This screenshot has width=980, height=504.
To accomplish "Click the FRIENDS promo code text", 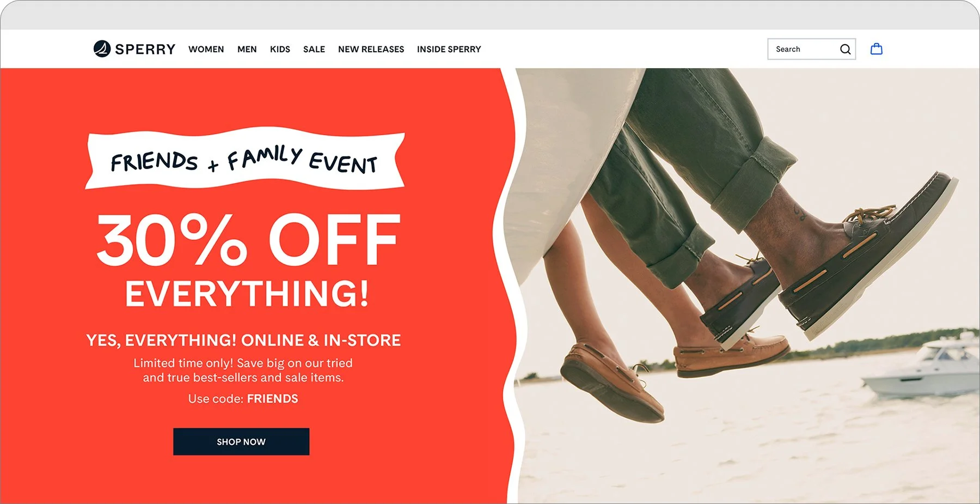I will pyautogui.click(x=272, y=398).
